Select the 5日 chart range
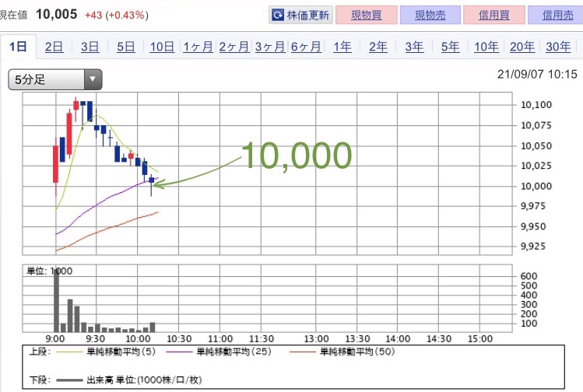Viewport: 583px width, 392px height. [126, 47]
